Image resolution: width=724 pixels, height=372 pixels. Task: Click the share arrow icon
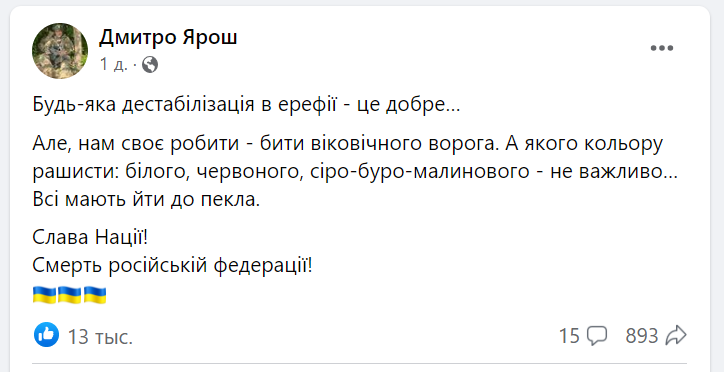[676, 336]
